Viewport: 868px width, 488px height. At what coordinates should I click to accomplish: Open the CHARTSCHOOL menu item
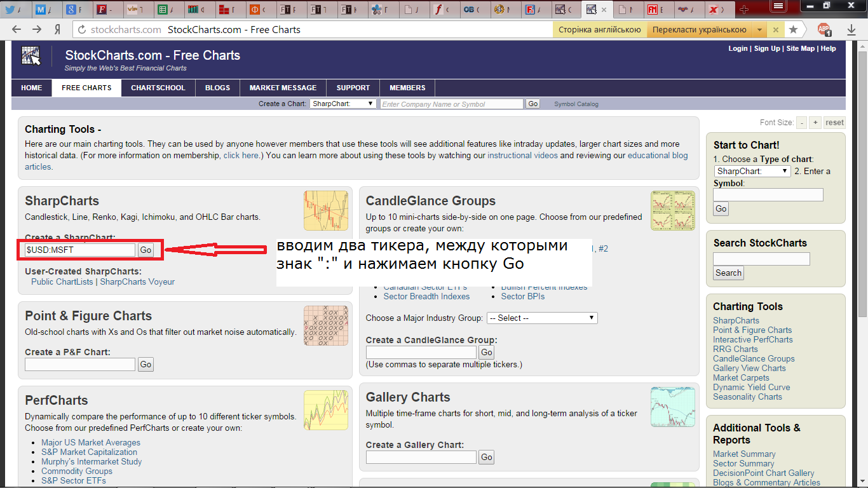click(x=158, y=88)
